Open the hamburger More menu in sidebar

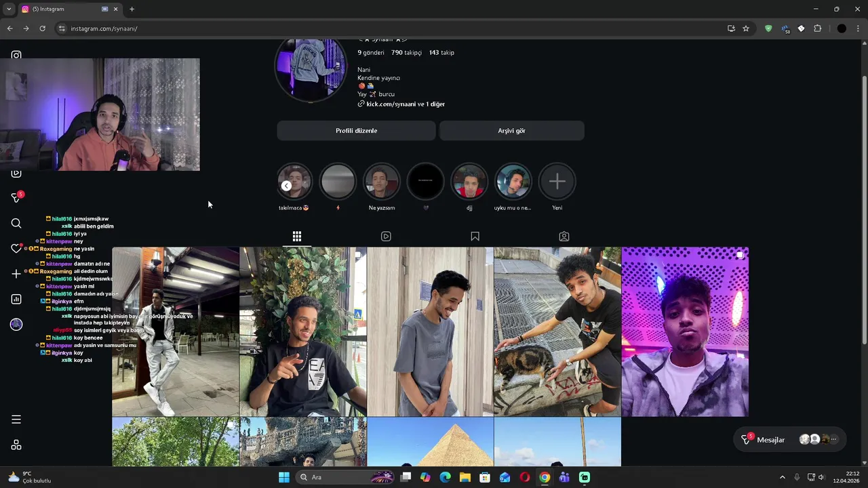(16, 420)
